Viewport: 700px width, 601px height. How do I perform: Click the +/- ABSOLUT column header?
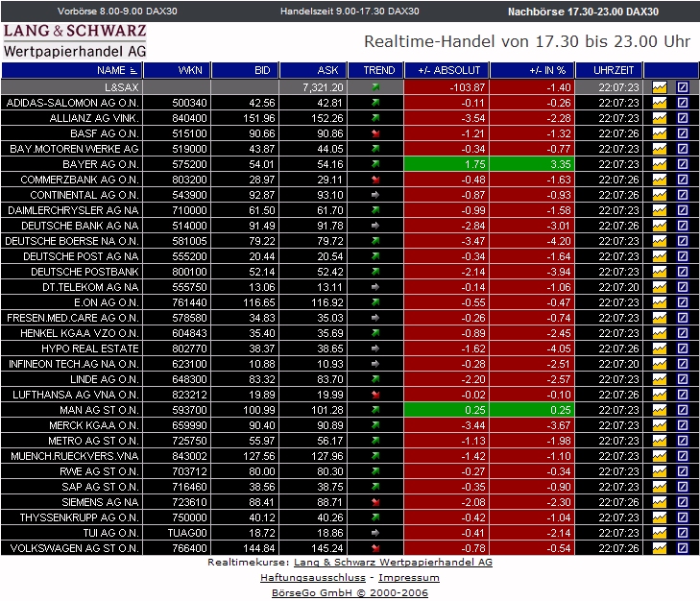[448, 70]
